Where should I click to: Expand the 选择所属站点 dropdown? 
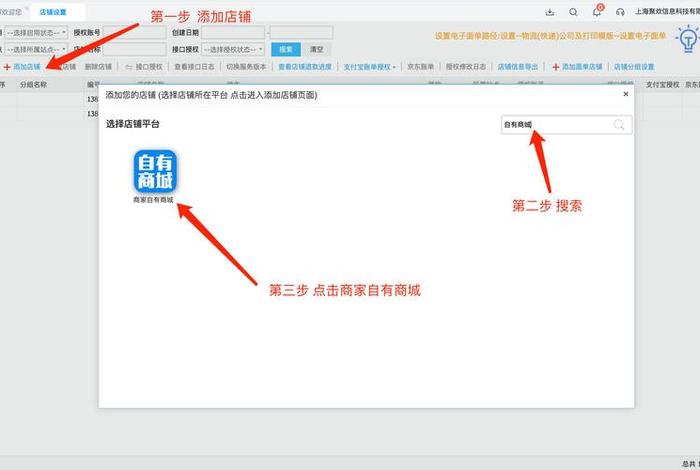(x=36, y=49)
